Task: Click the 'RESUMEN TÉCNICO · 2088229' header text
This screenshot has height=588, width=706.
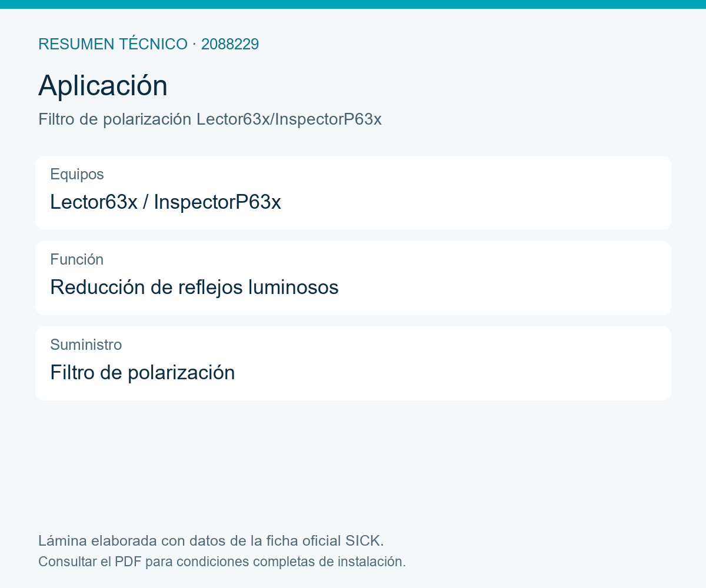Action: (148, 44)
